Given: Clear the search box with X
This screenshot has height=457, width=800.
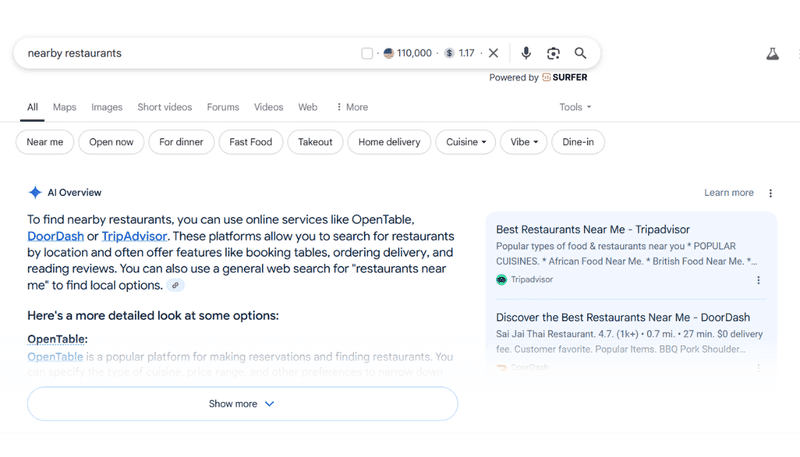Looking at the screenshot, I should [493, 53].
